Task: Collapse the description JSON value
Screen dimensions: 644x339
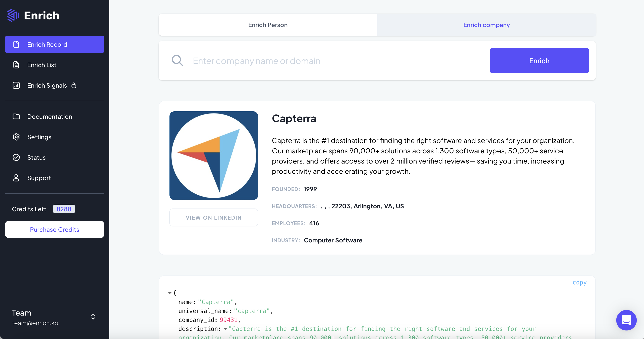Action: [x=225, y=329]
